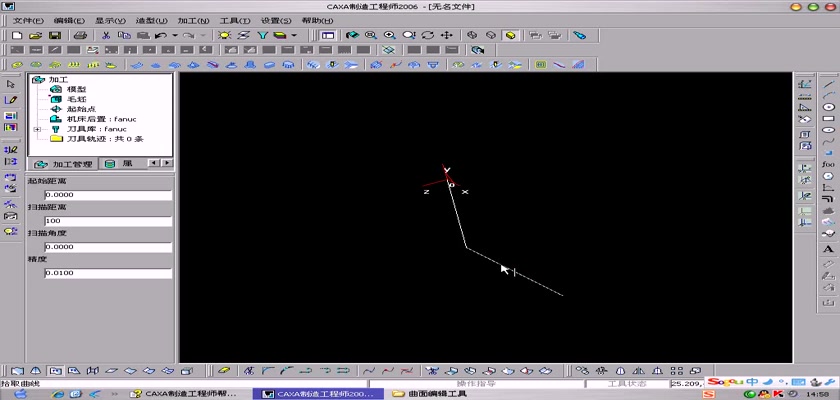Click the zoom window magnifier icon
840x400 pixels.
(370, 35)
